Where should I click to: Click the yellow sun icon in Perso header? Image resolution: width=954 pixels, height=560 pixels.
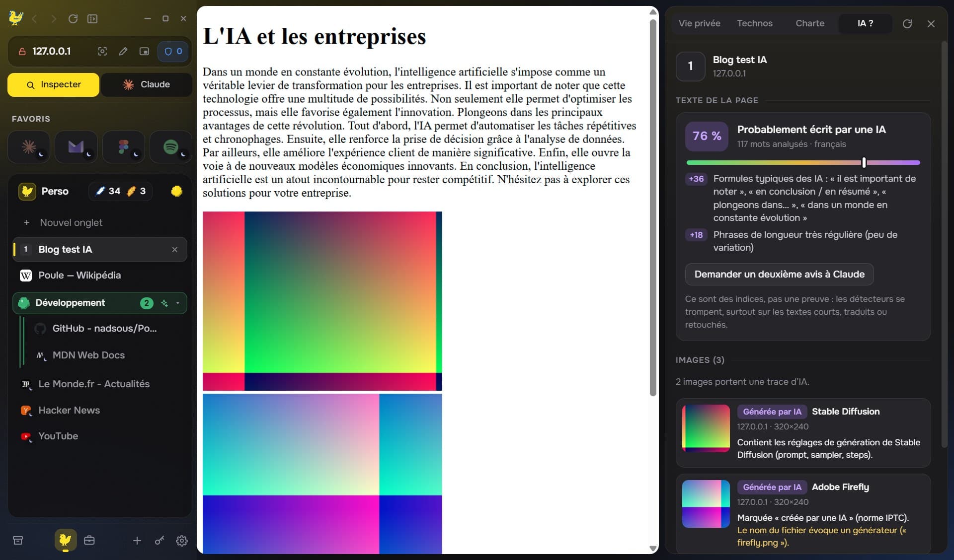point(176,191)
